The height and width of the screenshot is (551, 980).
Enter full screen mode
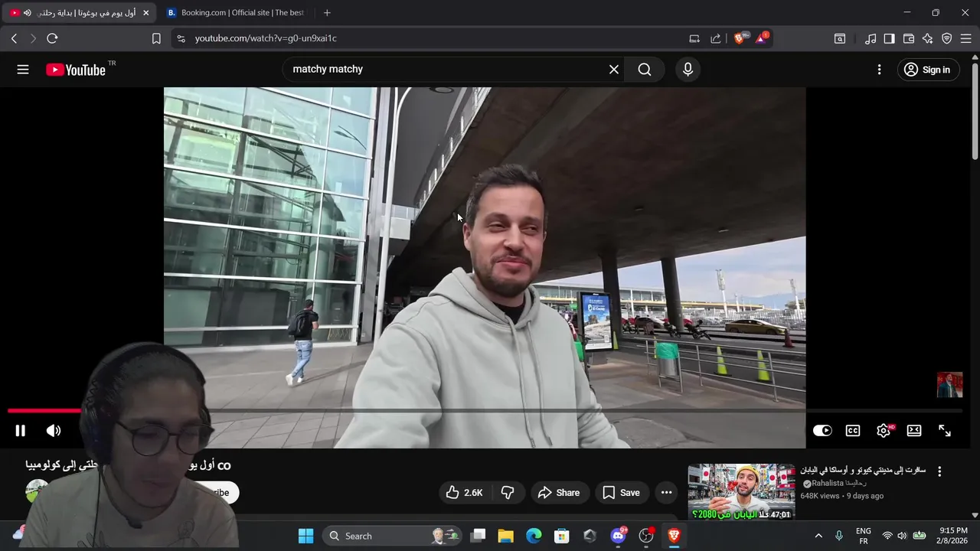coord(945,431)
